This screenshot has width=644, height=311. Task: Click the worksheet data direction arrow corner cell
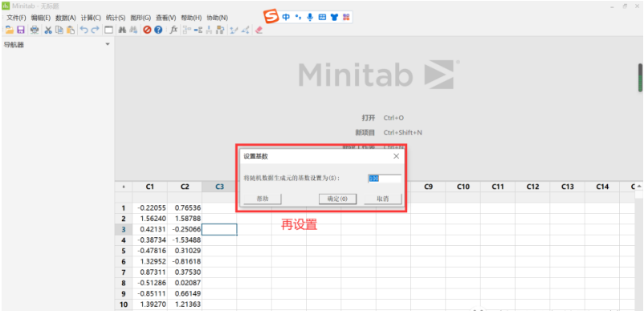[x=124, y=187]
